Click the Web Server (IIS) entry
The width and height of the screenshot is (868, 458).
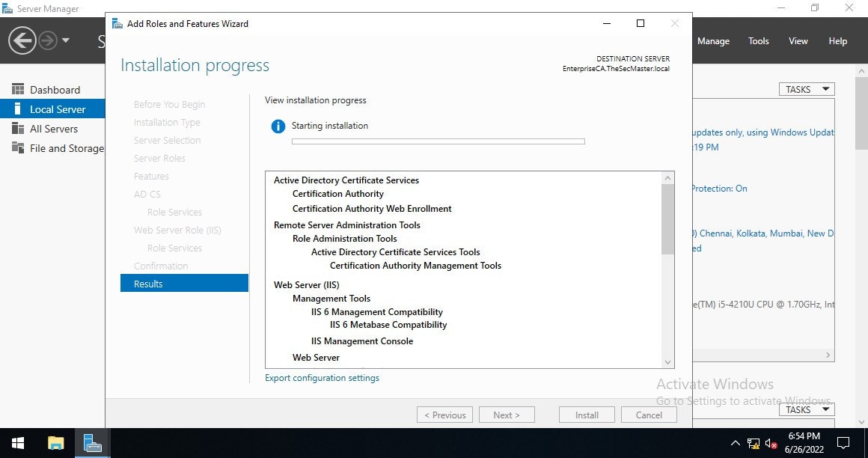306,284
